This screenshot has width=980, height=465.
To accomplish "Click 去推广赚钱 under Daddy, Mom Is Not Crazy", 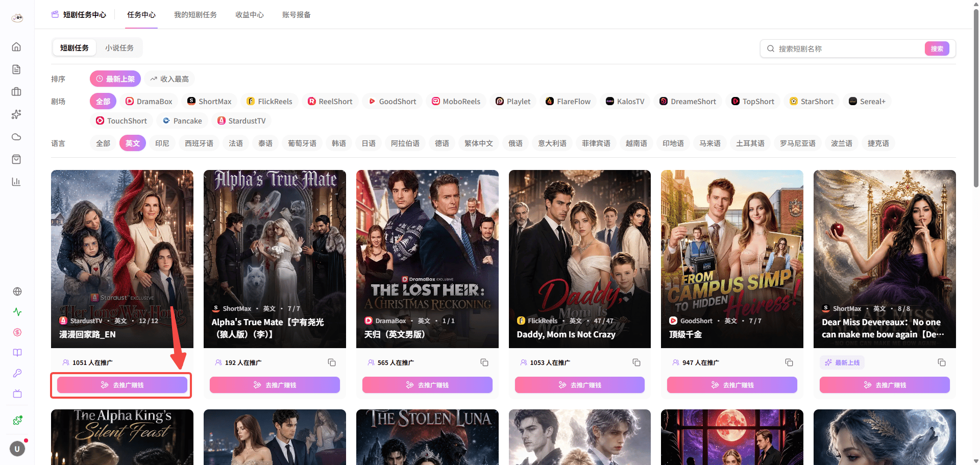I will coord(580,385).
